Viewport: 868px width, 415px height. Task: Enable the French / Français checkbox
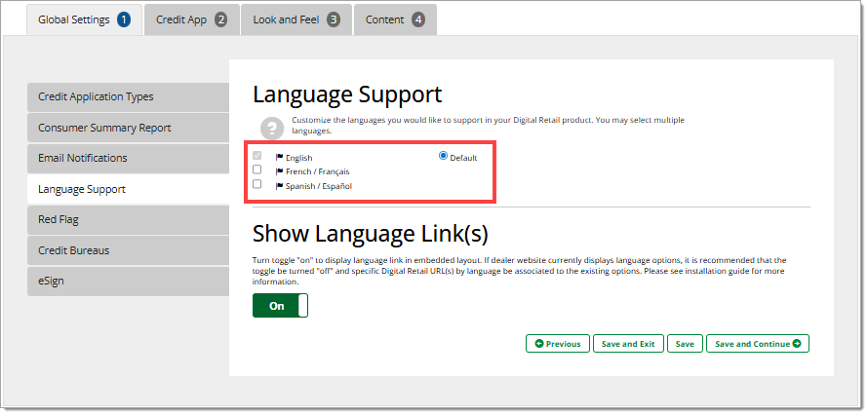coord(257,170)
